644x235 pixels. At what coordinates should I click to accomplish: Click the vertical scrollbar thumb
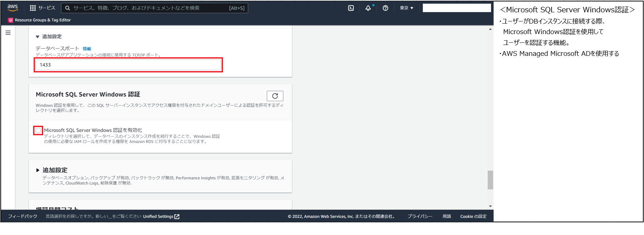pyautogui.click(x=490, y=180)
